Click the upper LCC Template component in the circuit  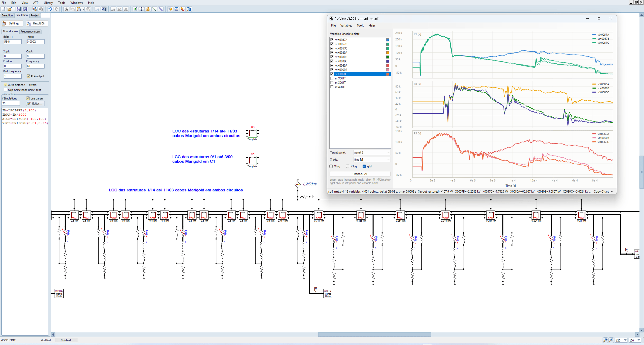[x=252, y=133]
